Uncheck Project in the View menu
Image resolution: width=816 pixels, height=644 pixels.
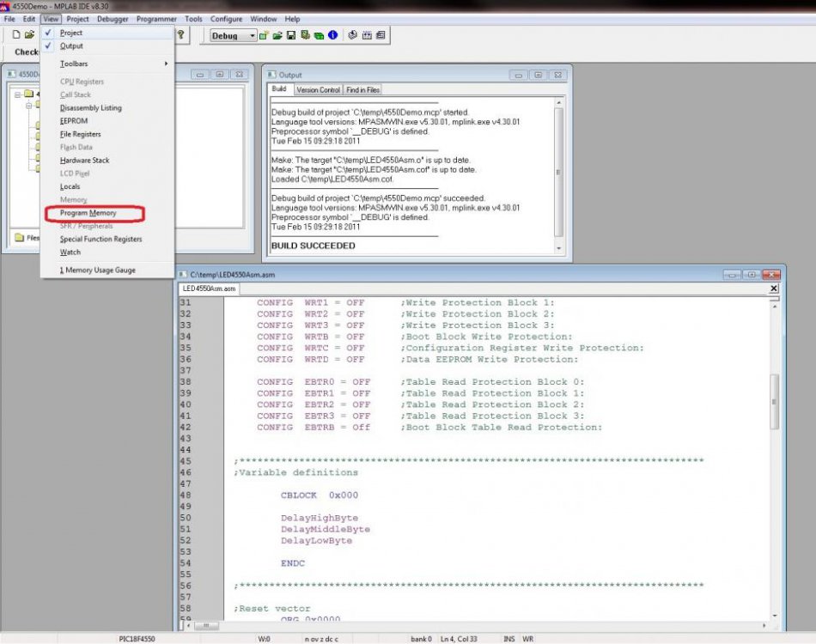71,33
